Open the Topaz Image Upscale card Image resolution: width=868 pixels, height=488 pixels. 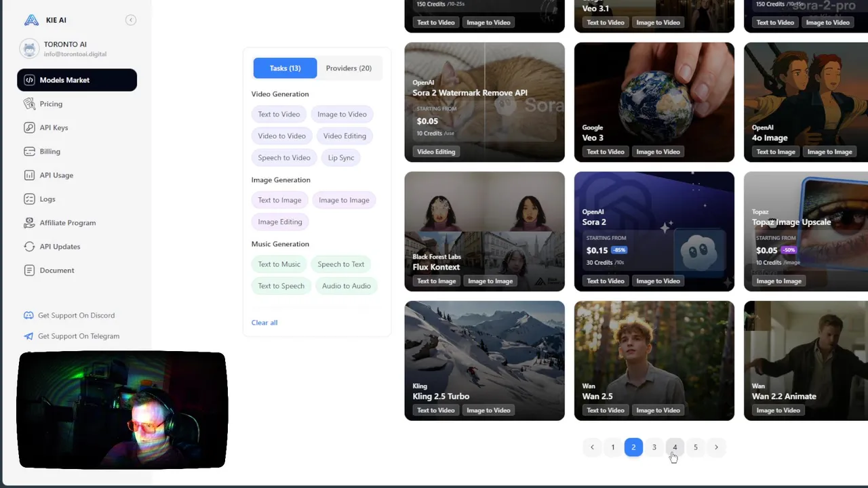coord(806,232)
